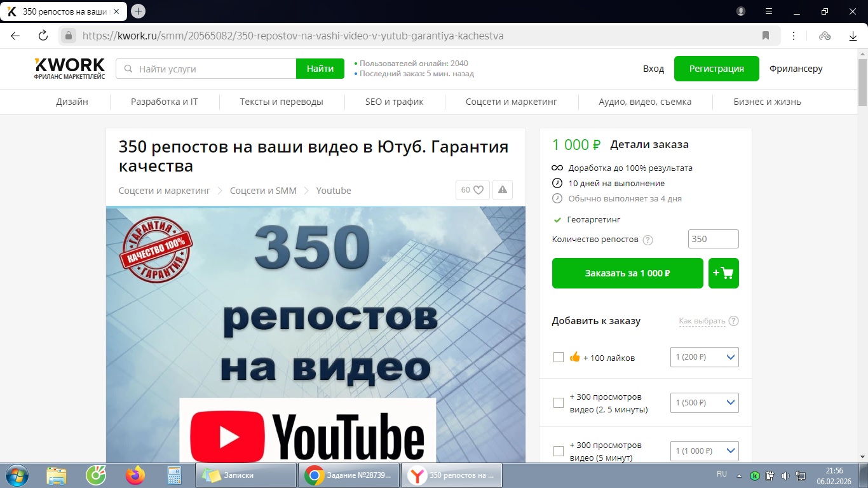868x488 pixels.
Task: Open the power plug tray icon
Action: tap(770, 475)
